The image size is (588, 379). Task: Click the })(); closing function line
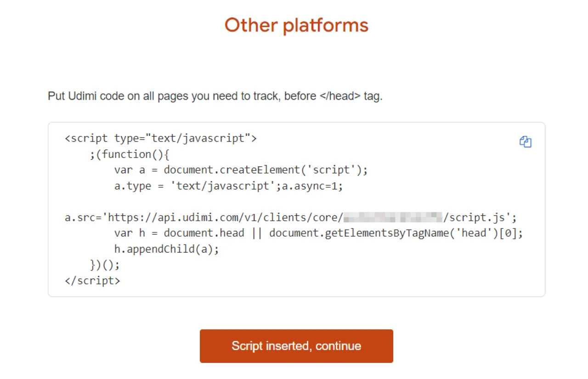105,265
